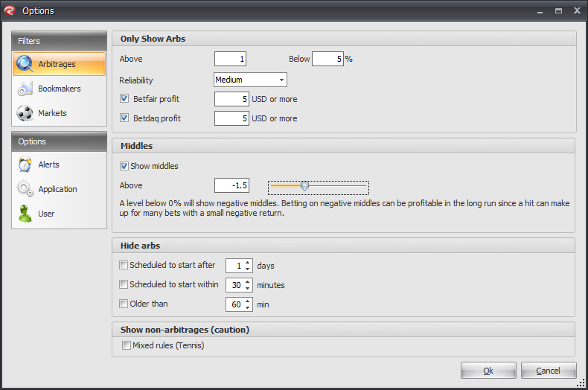This screenshot has height=390, width=588.
Task: Open User settings via the green person icon
Action: point(25,214)
